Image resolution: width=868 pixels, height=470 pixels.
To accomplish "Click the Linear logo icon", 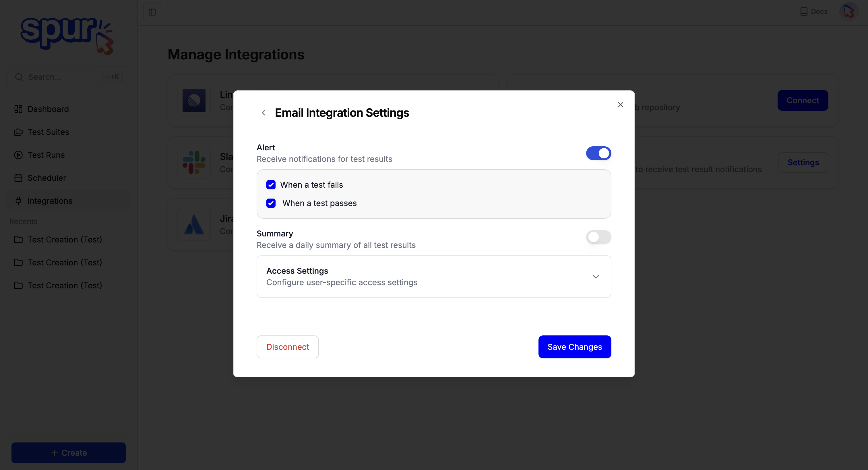I will [194, 100].
